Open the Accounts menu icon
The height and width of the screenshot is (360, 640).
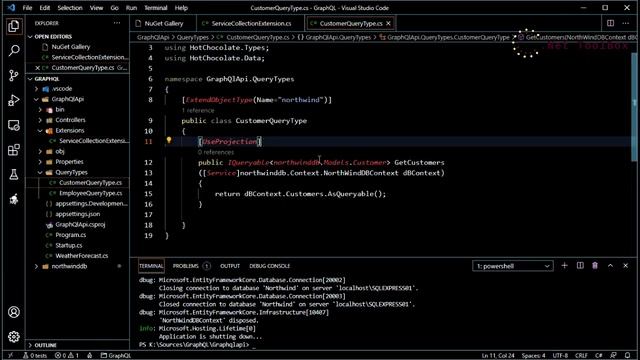coord(13,312)
